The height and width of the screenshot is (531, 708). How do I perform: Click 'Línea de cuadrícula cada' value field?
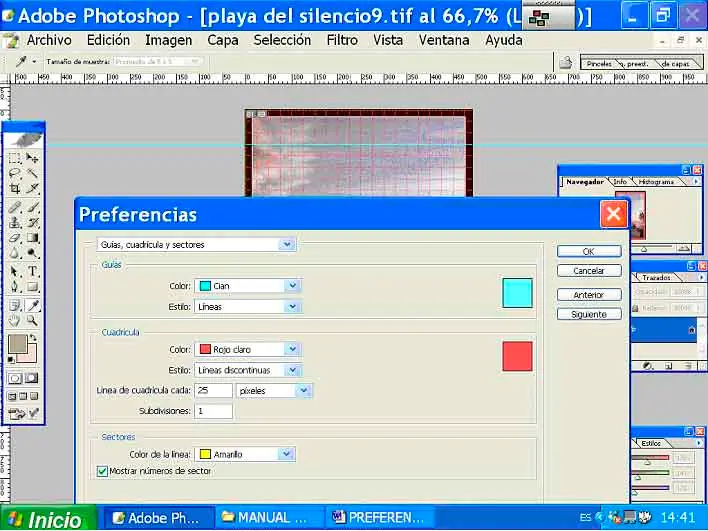pyautogui.click(x=214, y=391)
